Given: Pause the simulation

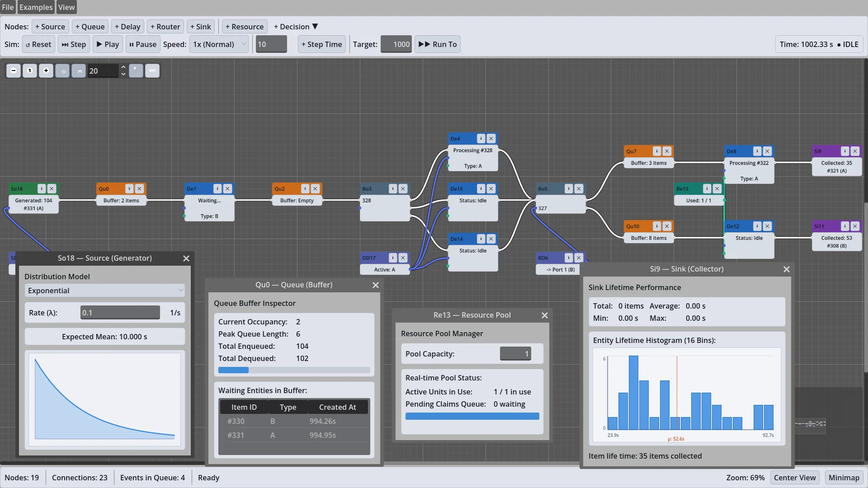Looking at the screenshot, I should click(x=143, y=44).
